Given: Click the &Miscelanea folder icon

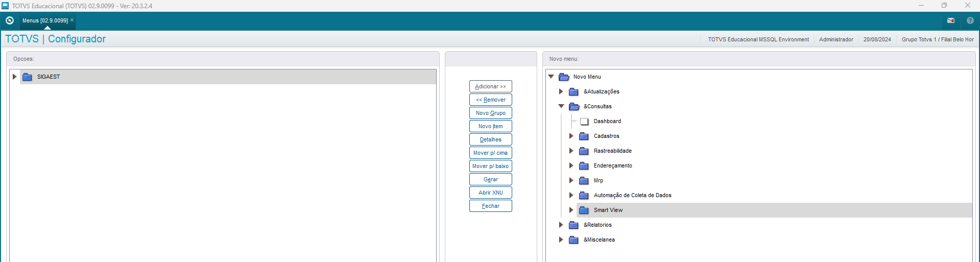Looking at the screenshot, I should pos(574,240).
